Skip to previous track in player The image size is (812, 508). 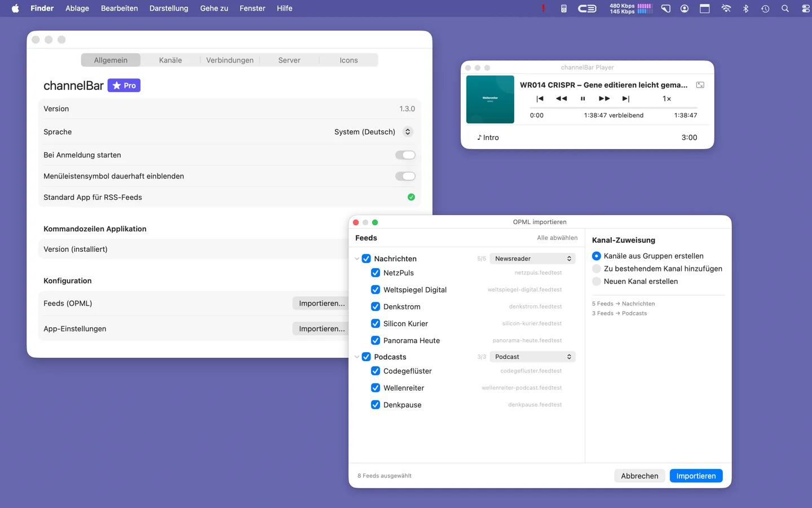tap(540, 99)
